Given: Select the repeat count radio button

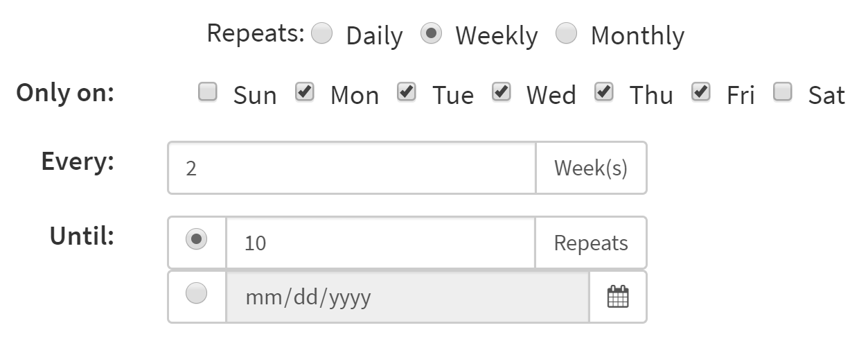Looking at the screenshot, I should 197,239.
